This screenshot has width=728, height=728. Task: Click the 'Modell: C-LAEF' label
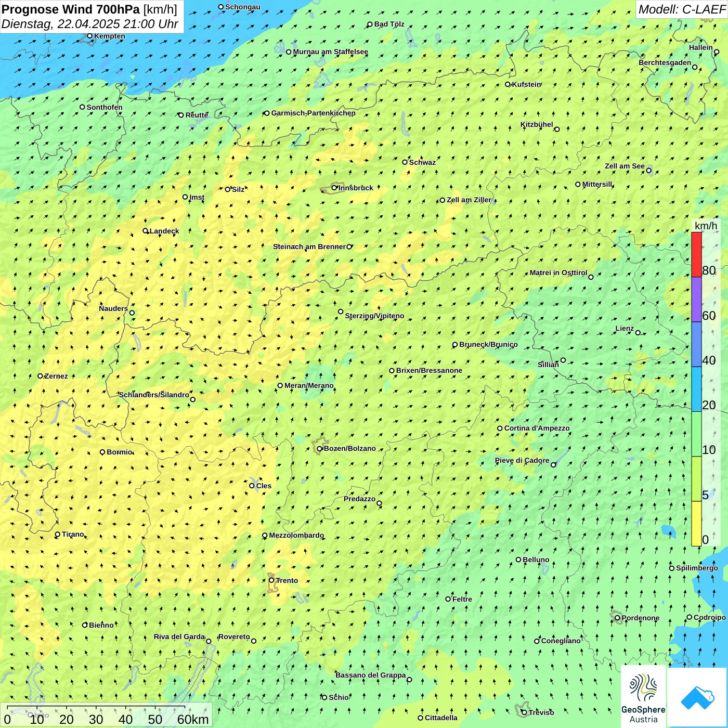tap(681, 9)
